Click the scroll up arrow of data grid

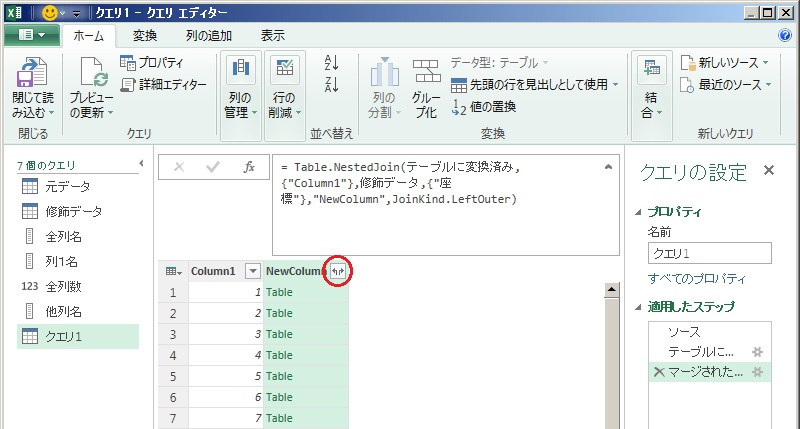pos(611,290)
